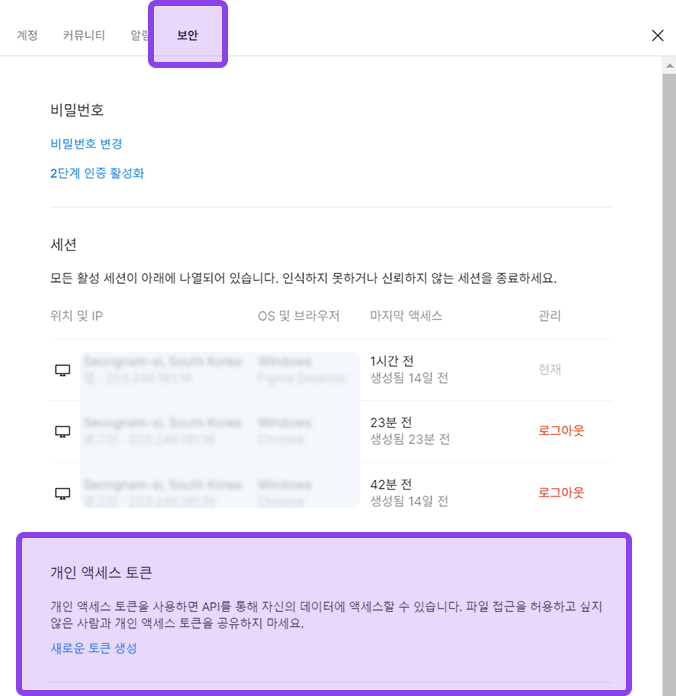The height and width of the screenshot is (696, 676).
Task: Click the 위치 및 IP column header
Action: click(x=76, y=316)
